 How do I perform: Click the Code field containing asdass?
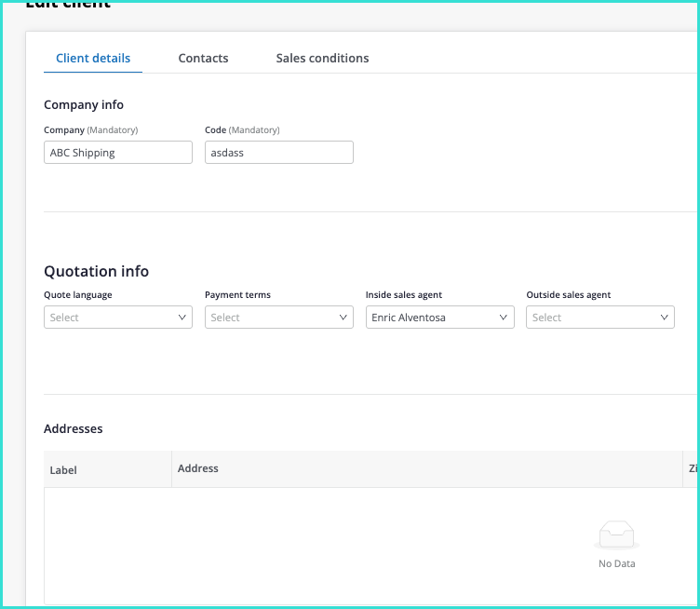278,153
